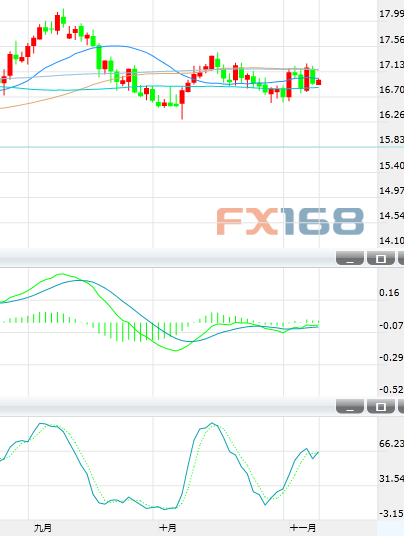Click the FX168 watermark logo

[290, 221]
